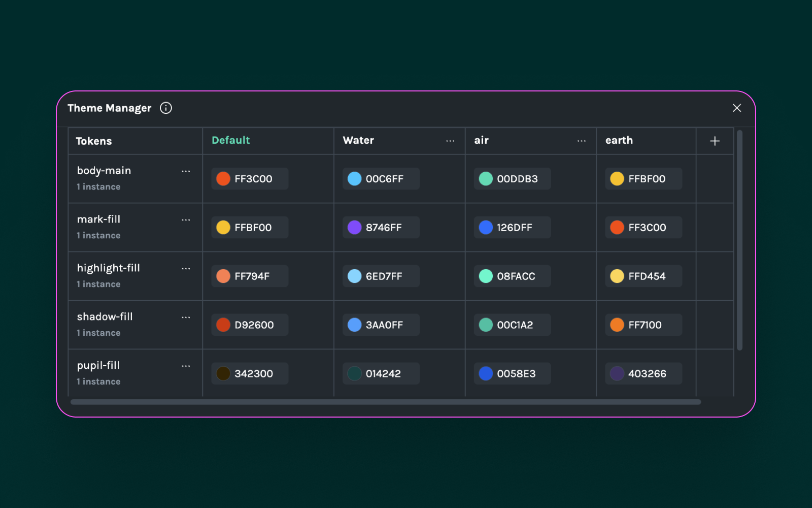Click '1 instance' under pupil-fill
Screen dimensions: 812x508
(x=98, y=382)
